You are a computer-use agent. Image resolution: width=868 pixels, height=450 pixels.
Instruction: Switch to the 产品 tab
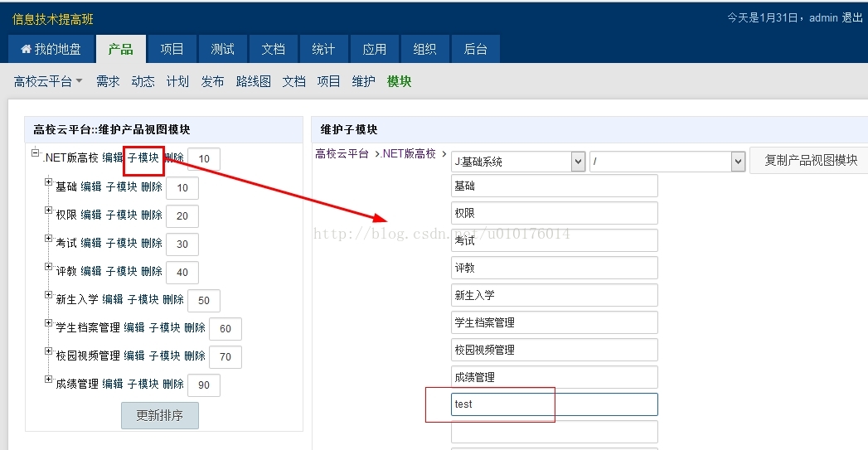121,49
